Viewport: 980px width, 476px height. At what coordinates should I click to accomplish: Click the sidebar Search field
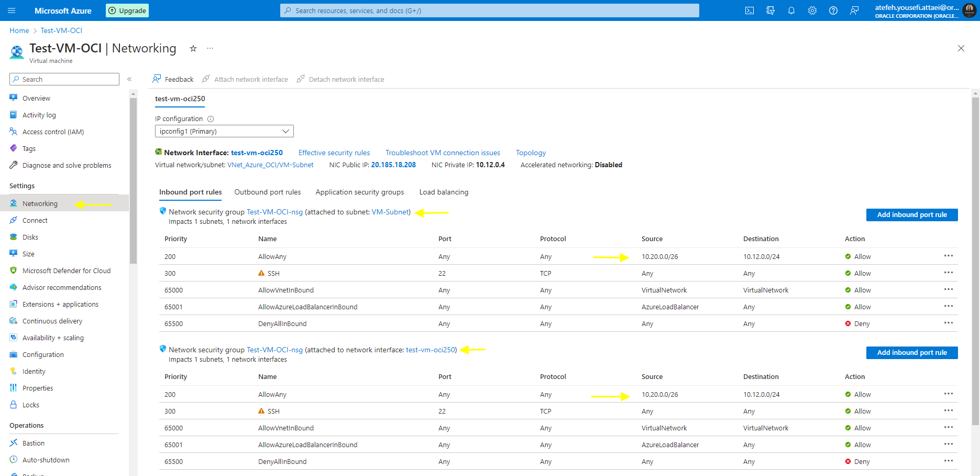coord(64,79)
